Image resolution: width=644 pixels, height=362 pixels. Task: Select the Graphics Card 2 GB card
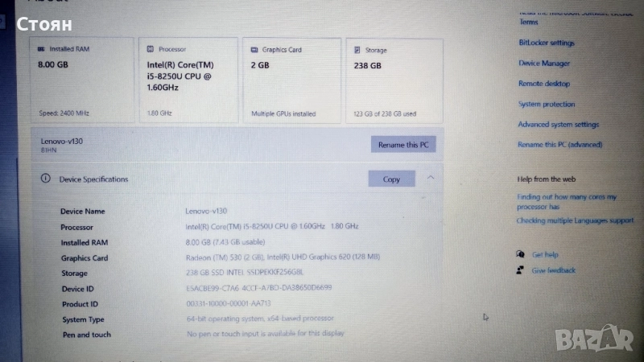pos(291,80)
